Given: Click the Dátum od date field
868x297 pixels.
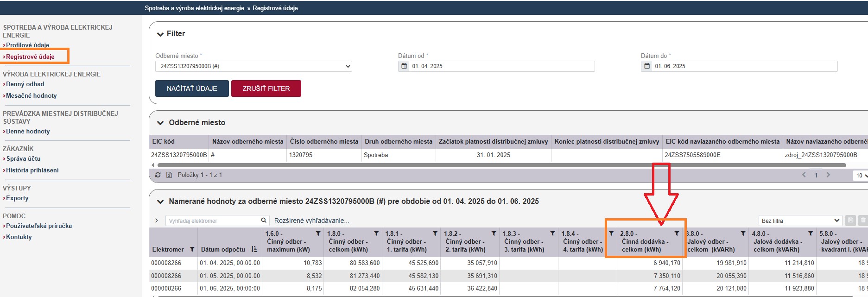Looking at the screenshot, I should (x=502, y=66).
